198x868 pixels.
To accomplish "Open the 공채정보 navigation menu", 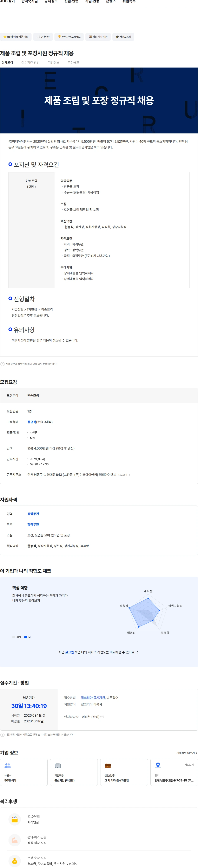I will coord(51,1).
